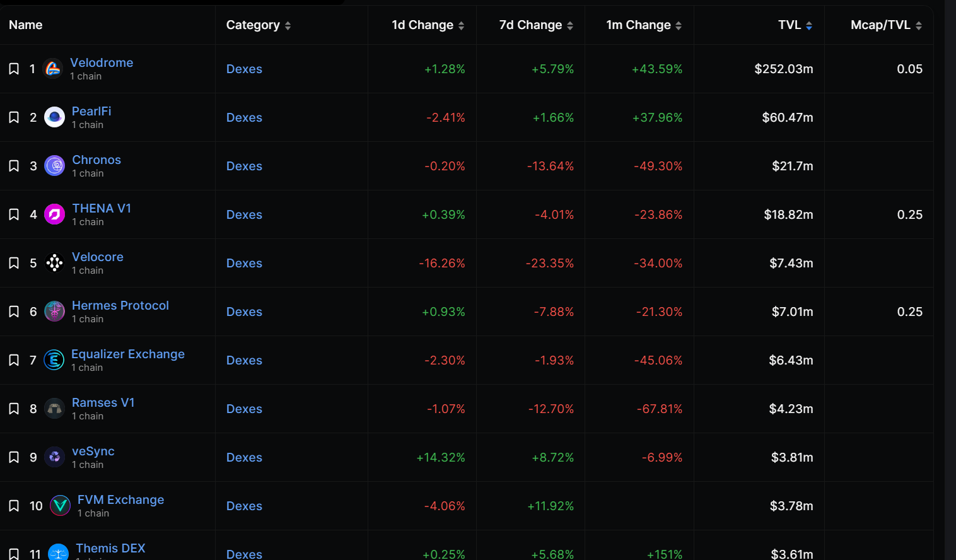Bookmark the veSync protocol

point(14,457)
